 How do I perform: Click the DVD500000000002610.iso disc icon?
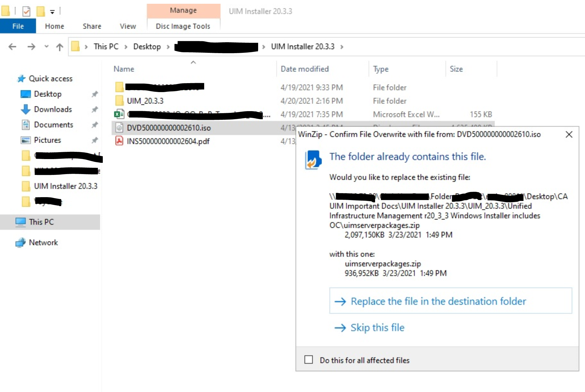[119, 128]
